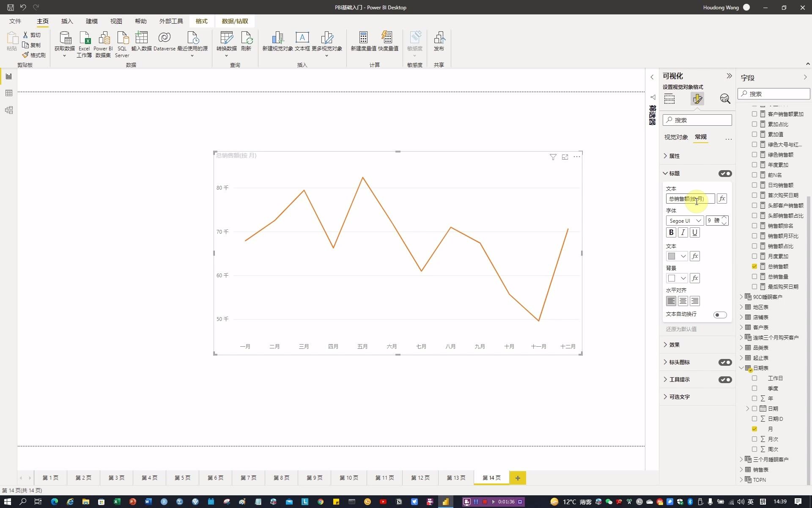Click the italic I formatting button

point(683,232)
